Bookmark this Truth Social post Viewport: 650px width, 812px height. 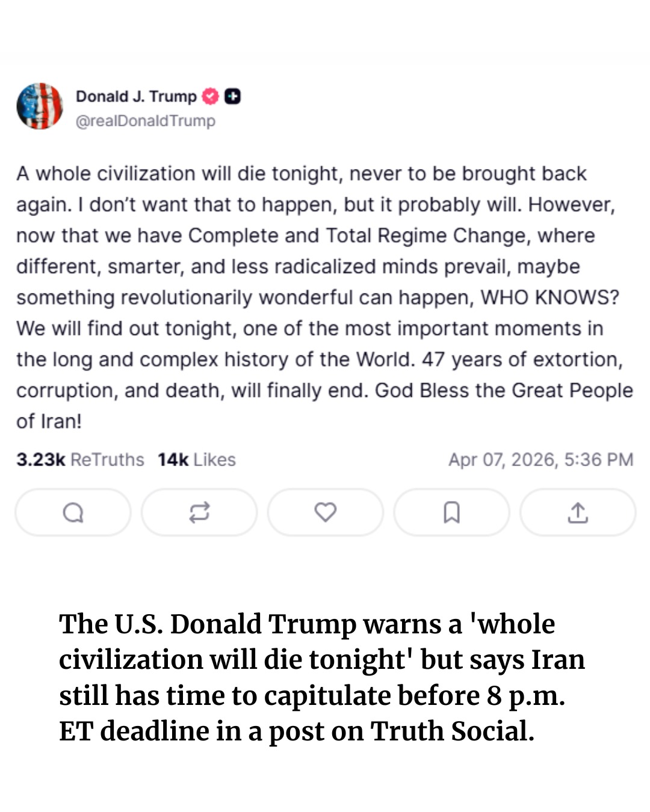[x=451, y=512]
